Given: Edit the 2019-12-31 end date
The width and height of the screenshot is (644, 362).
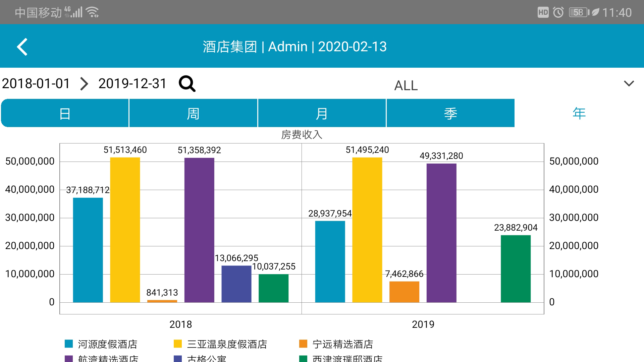Looking at the screenshot, I should click(132, 83).
